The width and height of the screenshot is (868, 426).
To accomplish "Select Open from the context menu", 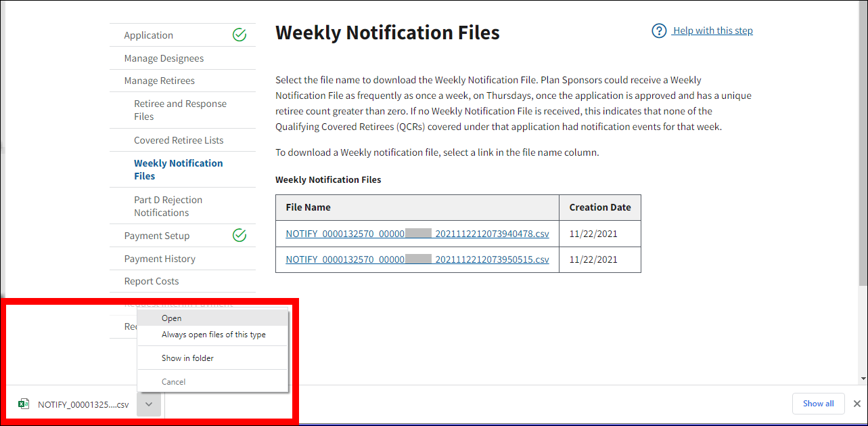I will [x=172, y=318].
